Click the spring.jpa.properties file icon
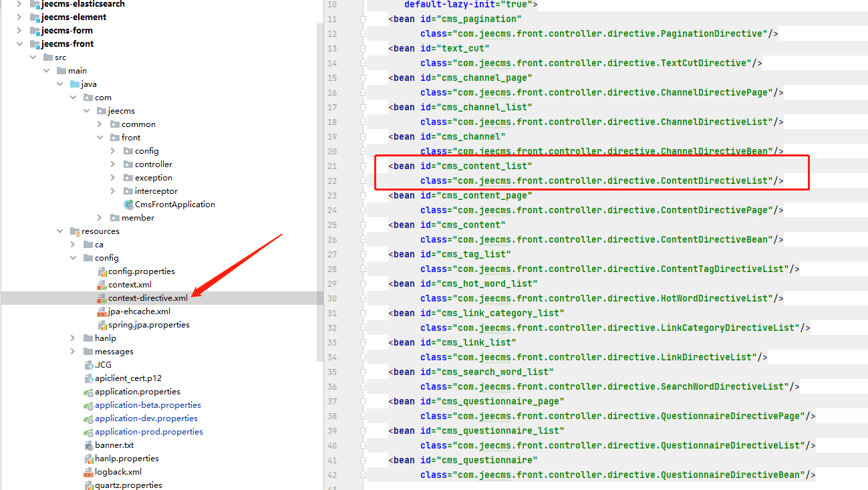 click(102, 325)
